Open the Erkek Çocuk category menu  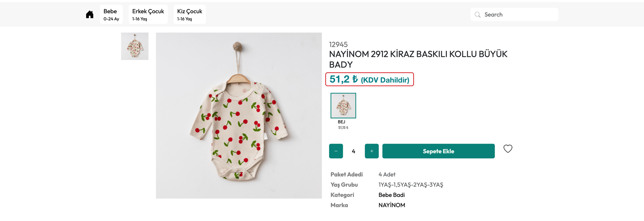point(148,15)
